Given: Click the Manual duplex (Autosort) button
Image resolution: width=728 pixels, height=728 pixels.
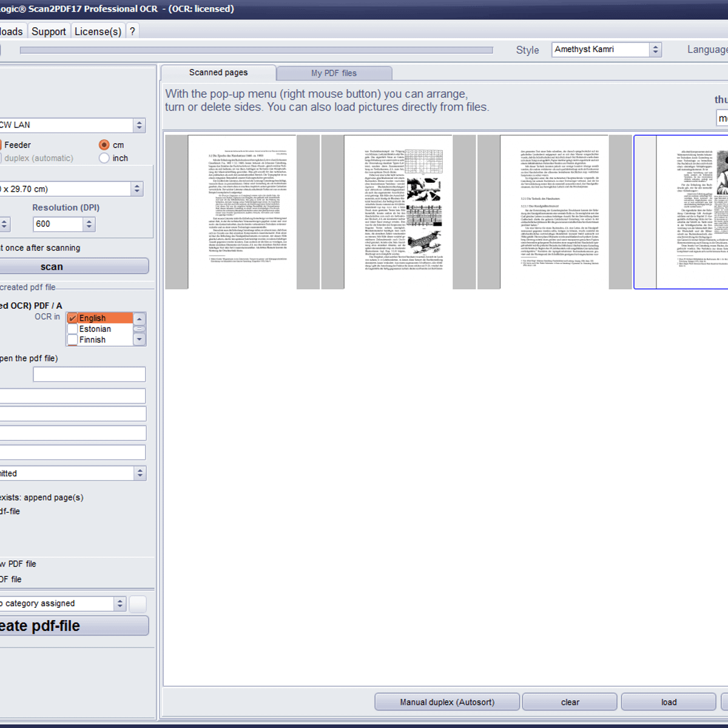Looking at the screenshot, I should (x=447, y=702).
